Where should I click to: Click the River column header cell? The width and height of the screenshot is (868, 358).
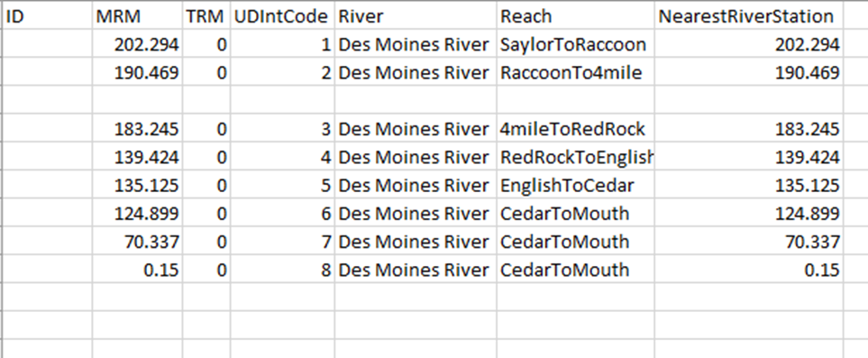point(416,16)
